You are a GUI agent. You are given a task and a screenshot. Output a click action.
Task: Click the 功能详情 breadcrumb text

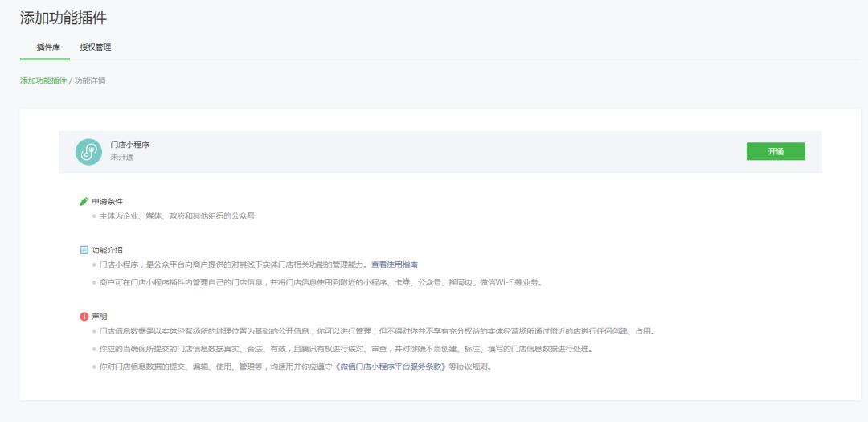pyautogui.click(x=90, y=80)
